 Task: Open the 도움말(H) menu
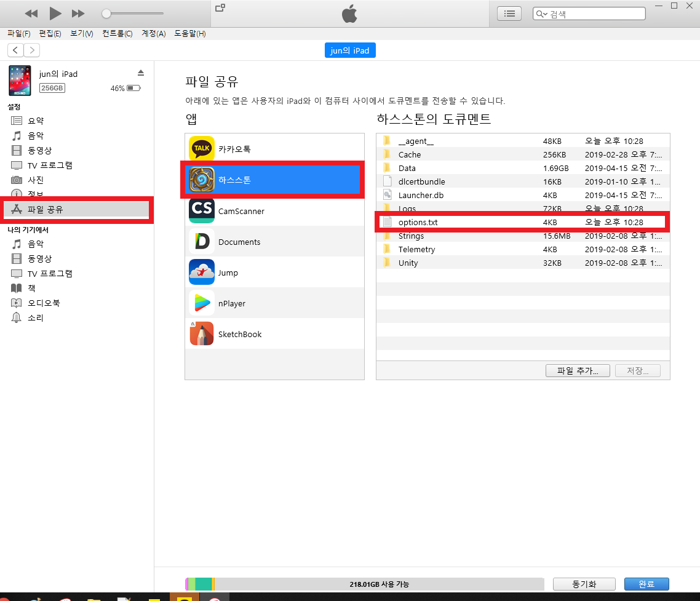(189, 33)
